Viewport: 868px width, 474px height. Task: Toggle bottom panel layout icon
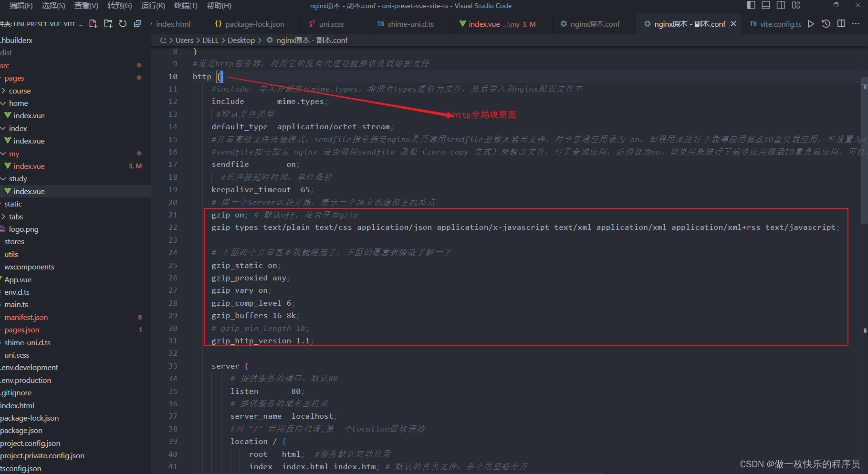[x=766, y=5]
